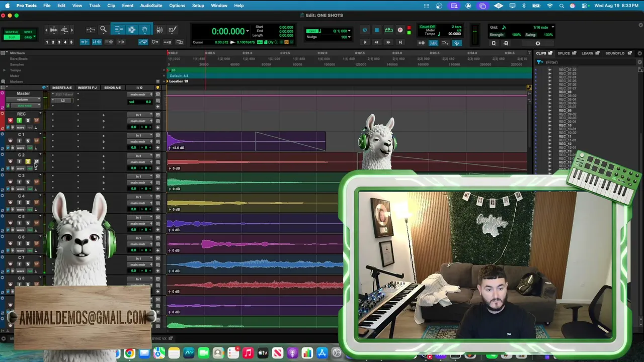Screen dimensions: 644x362
Task: Open the main counter format dropdown arrow
Action: pos(247,31)
